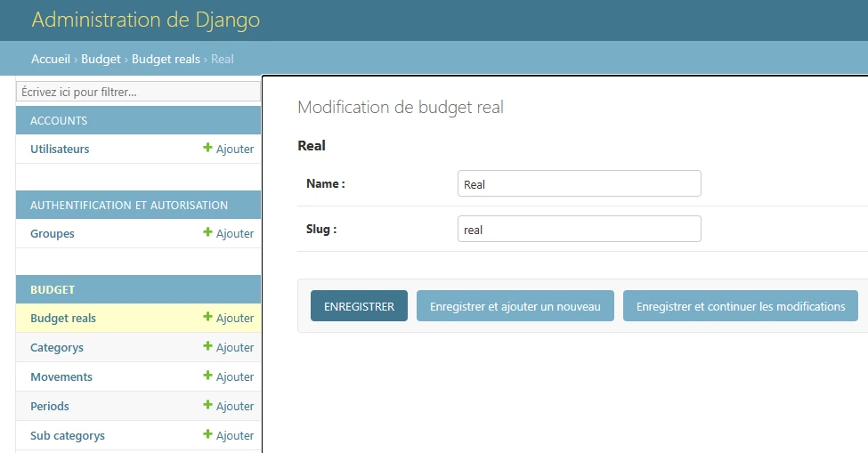The height and width of the screenshot is (453, 868).
Task: Click the plus icon in Categorys row
Action: (207, 347)
